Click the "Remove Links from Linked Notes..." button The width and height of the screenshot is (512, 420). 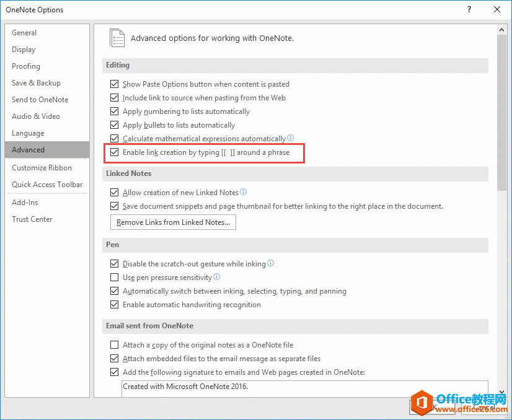(173, 222)
